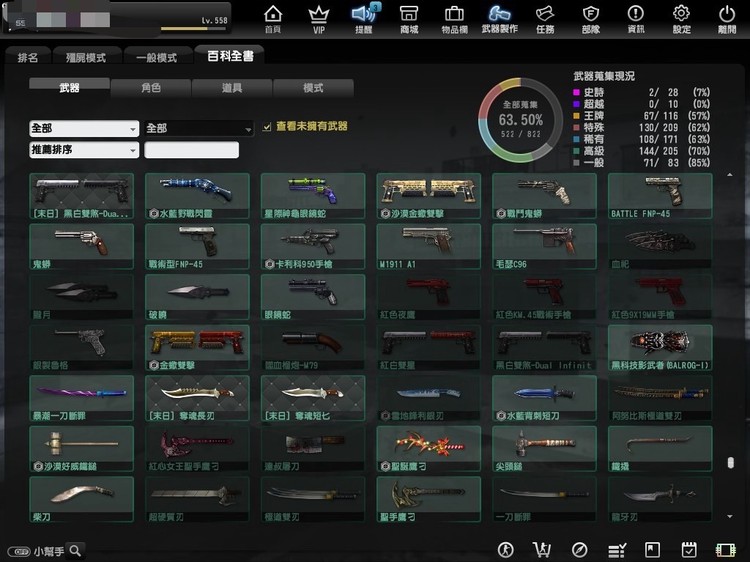Select the 黑科技影武者 BALROG-I card
Image resolution: width=750 pixels, height=562 pixels.
coord(660,348)
